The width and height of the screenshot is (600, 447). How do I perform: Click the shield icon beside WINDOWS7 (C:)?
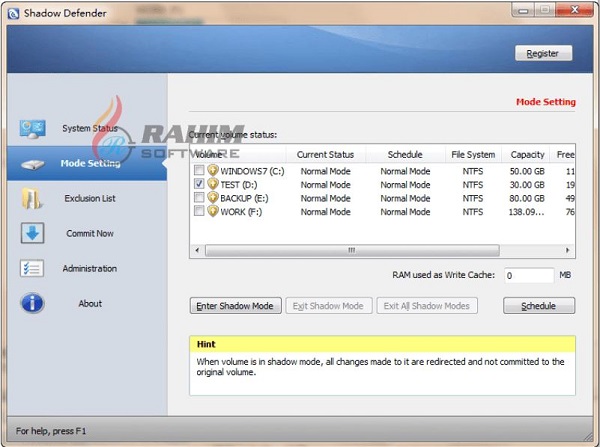213,170
